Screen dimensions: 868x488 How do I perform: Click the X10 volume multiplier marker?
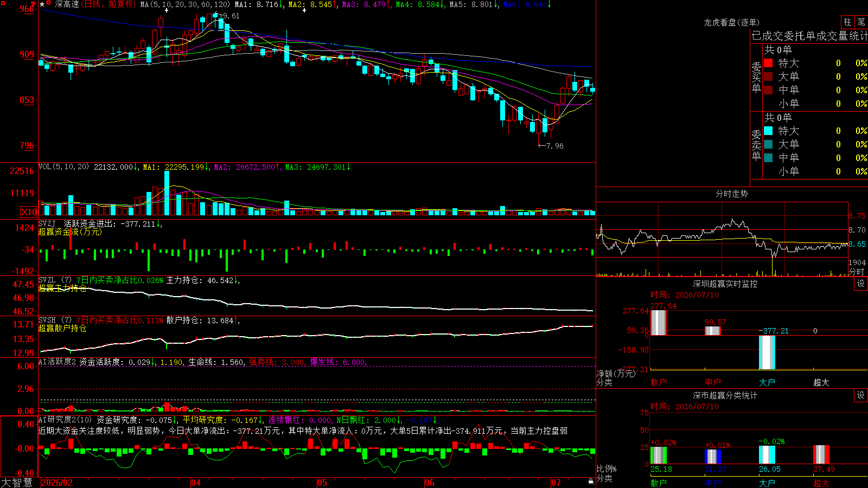pyautogui.click(x=29, y=212)
